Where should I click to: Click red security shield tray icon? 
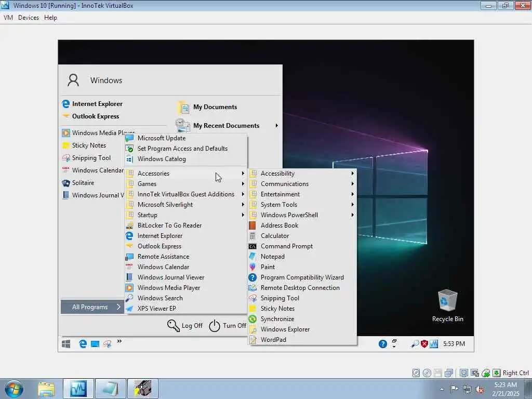(x=424, y=344)
